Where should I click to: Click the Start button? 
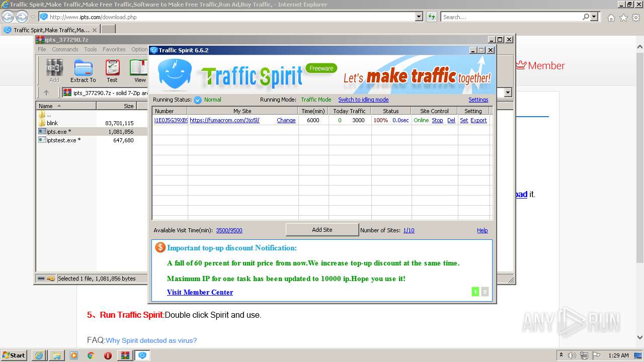[14, 355]
